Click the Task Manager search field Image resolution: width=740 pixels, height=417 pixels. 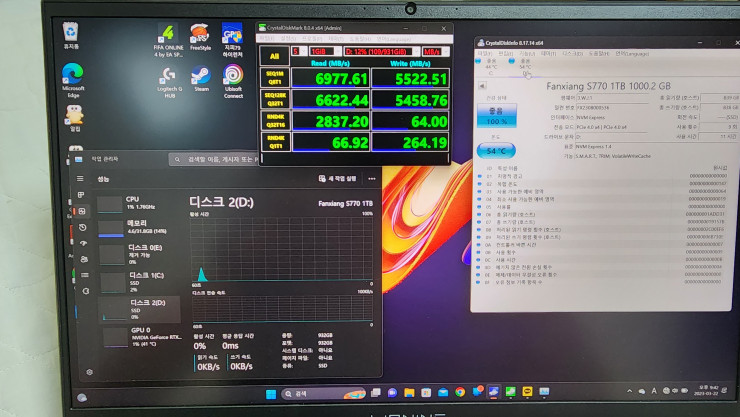tap(215, 159)
